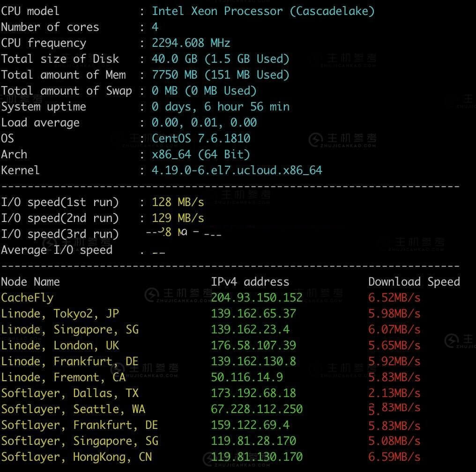Click the Softlayer, HongKong, CN node name
Viewport: 476px width, 472px height.
pos(76,457)
